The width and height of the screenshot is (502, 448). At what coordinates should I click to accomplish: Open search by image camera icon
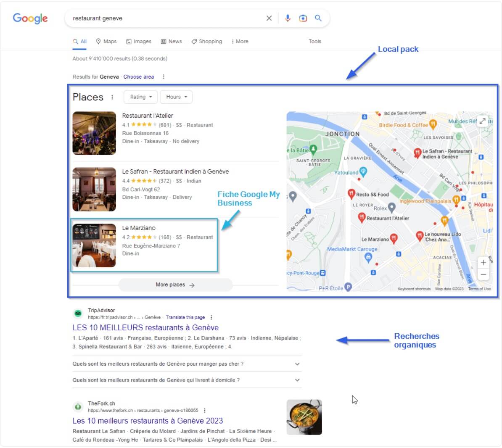(303, 18)
